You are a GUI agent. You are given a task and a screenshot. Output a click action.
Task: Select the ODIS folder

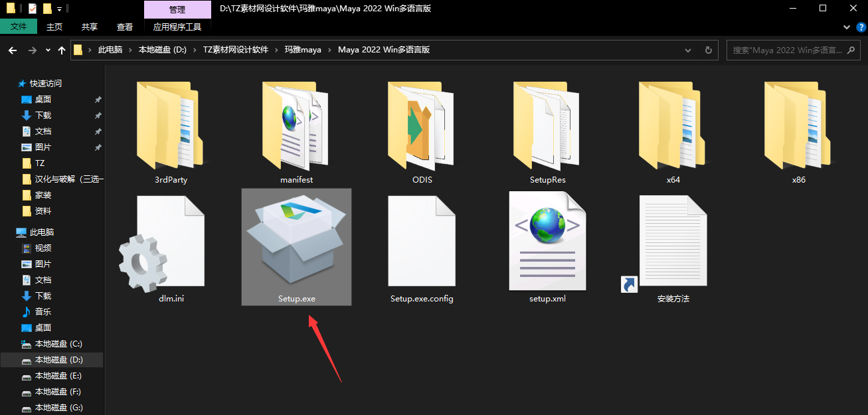[422, 133]
